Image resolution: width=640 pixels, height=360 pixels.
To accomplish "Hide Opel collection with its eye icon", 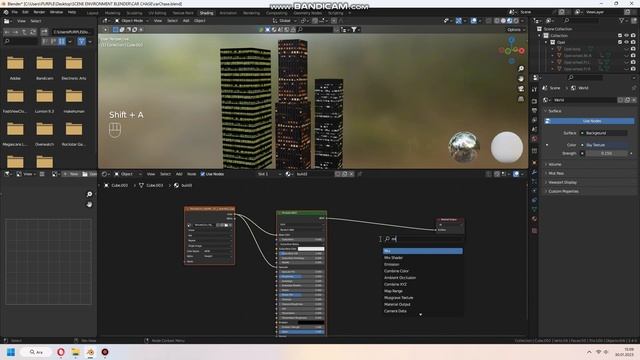I will coord(627,42).
